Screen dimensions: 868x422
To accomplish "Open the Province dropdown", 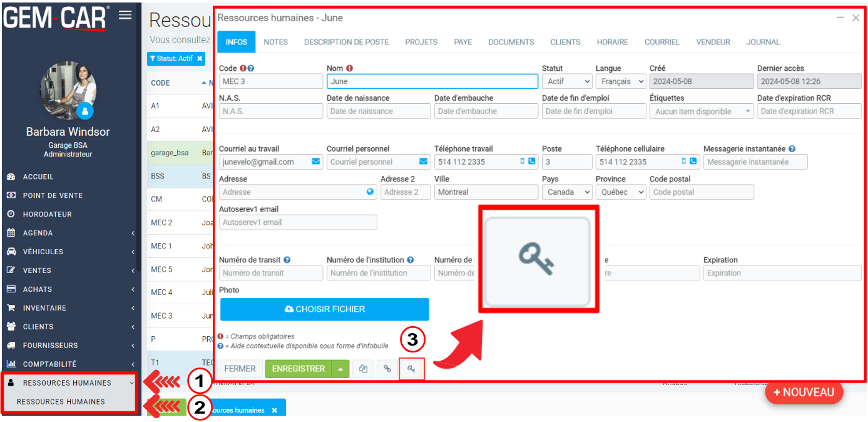I will 621,192.
